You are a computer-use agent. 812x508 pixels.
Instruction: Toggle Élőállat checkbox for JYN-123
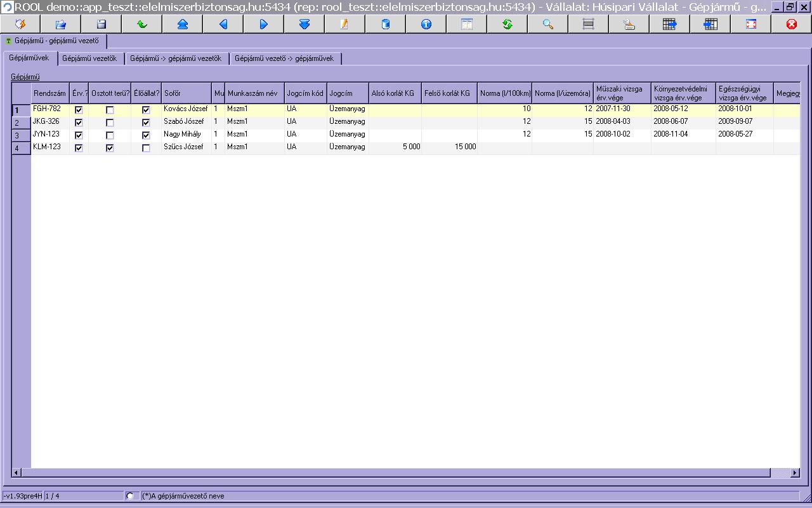coord(146,135)
